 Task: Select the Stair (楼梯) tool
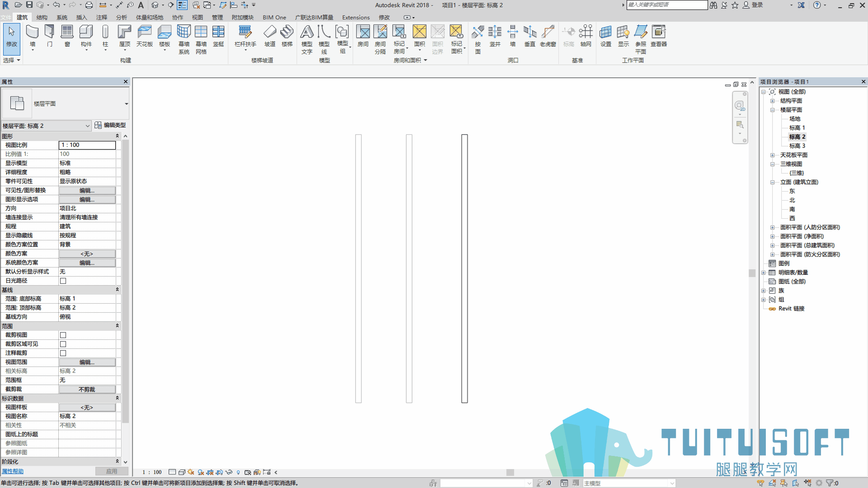coord(287,35)
